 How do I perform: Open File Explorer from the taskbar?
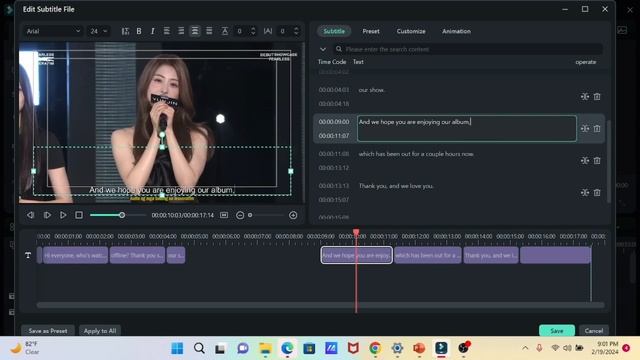click(x=265, y=348)
